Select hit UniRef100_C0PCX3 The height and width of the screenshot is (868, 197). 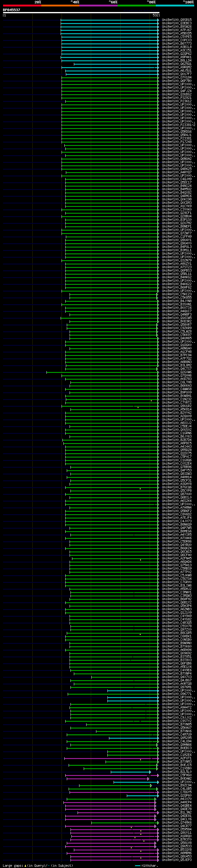(x=176, y=40)
